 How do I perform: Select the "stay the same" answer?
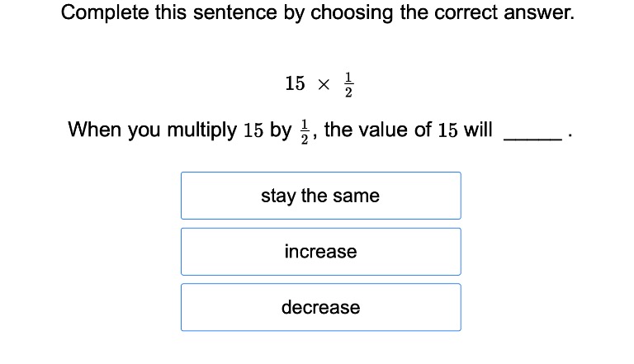(x=320, y=196)
